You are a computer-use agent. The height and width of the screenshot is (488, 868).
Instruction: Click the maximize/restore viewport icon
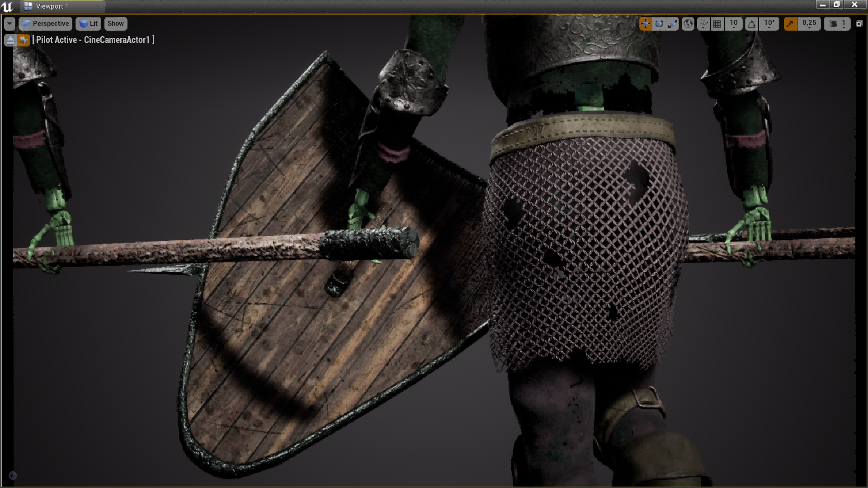[x=859, y=23]
